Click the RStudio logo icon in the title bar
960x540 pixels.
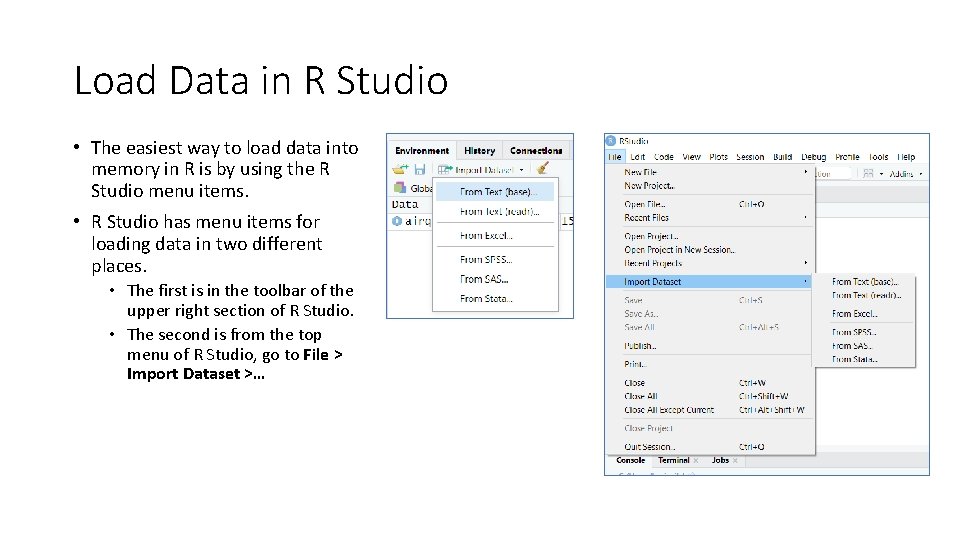pos(611,141)
